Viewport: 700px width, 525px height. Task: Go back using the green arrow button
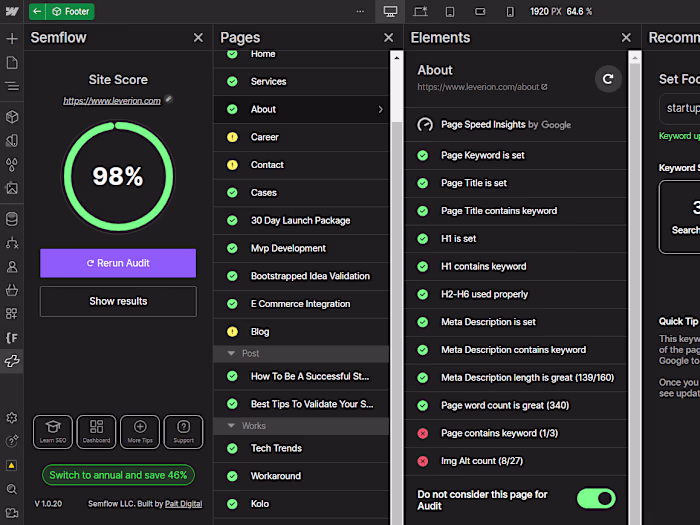pyautogui.click(x=37, y=12)
